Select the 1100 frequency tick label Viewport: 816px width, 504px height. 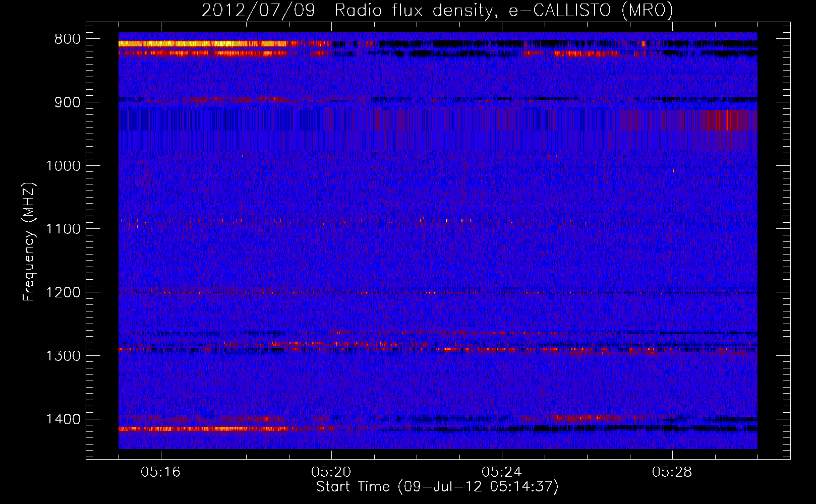[63, 229]
